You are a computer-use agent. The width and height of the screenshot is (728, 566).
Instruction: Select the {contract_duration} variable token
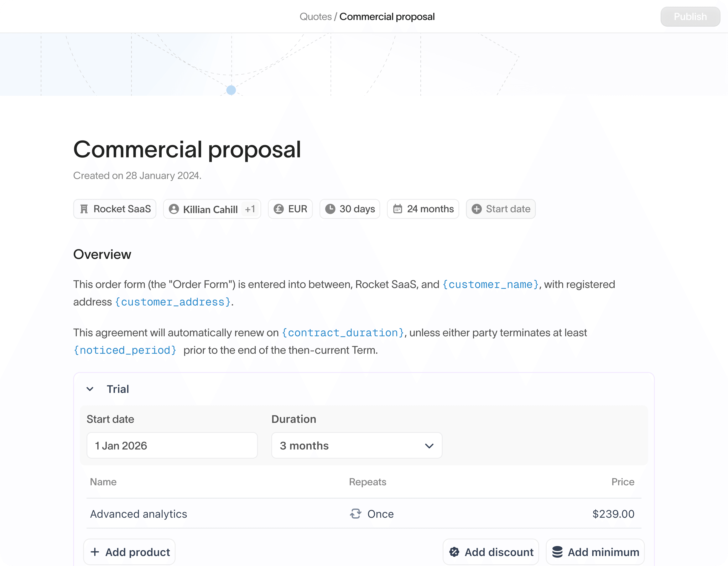(x=343, y=333)
